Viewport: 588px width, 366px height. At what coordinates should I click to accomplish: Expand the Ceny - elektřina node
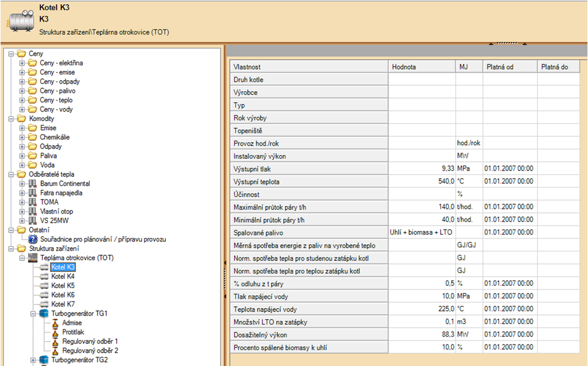[x=21, y=63]
